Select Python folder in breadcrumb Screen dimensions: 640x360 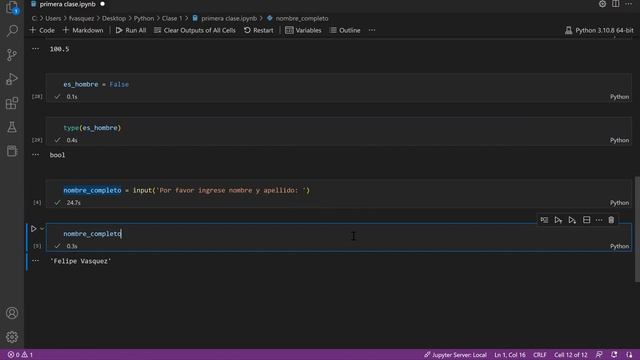pos(144,18)
